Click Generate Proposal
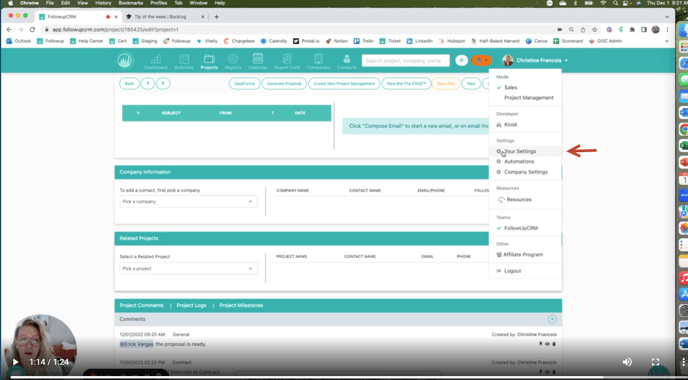This screenshot has height=380, width=688. tap(284, 83)
